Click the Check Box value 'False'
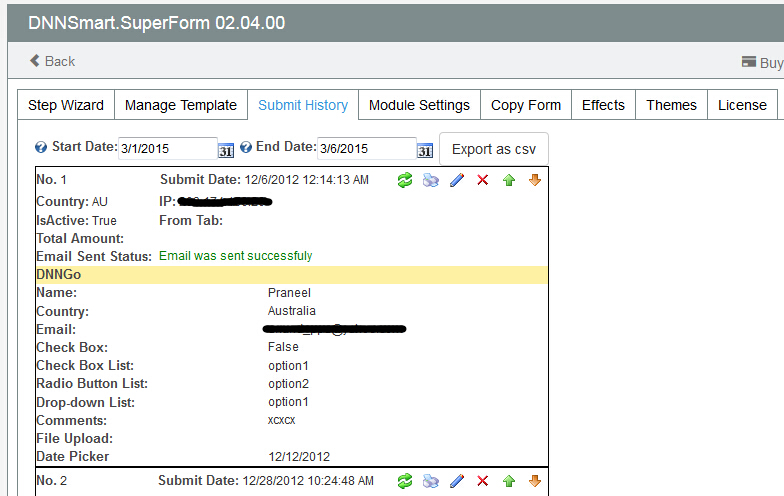The width and height of the screenshot is (784, 496). point(283,347)
